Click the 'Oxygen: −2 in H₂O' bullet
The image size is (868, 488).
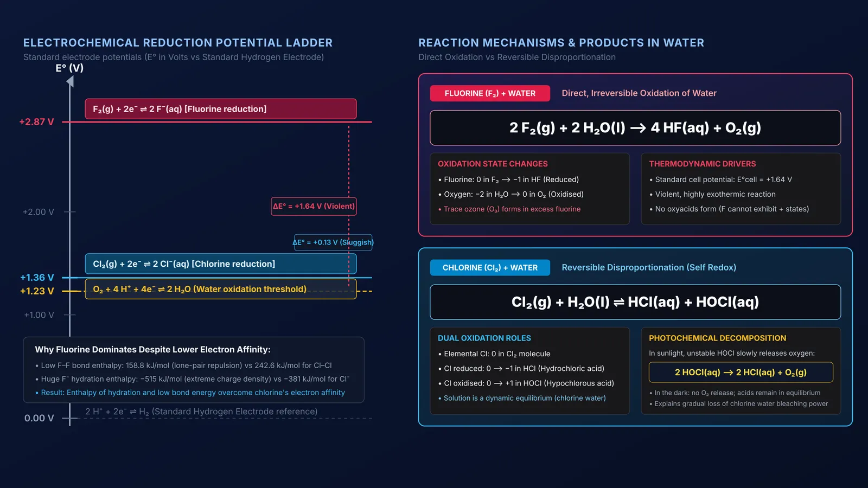(x=511, y=194)
